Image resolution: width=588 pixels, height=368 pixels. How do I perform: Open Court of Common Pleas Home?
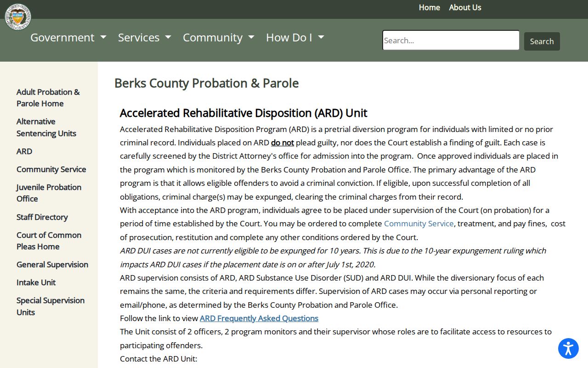click(x=49, y=241)
